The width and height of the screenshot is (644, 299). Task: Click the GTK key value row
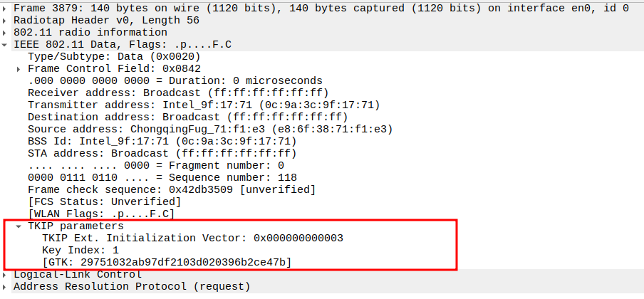(167, 262)
